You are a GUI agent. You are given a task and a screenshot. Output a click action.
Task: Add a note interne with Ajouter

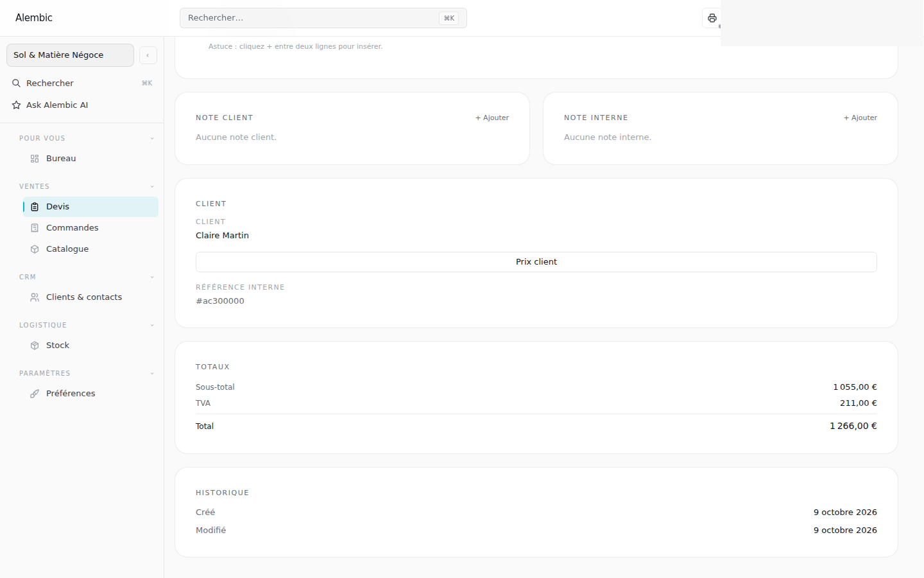860,118
